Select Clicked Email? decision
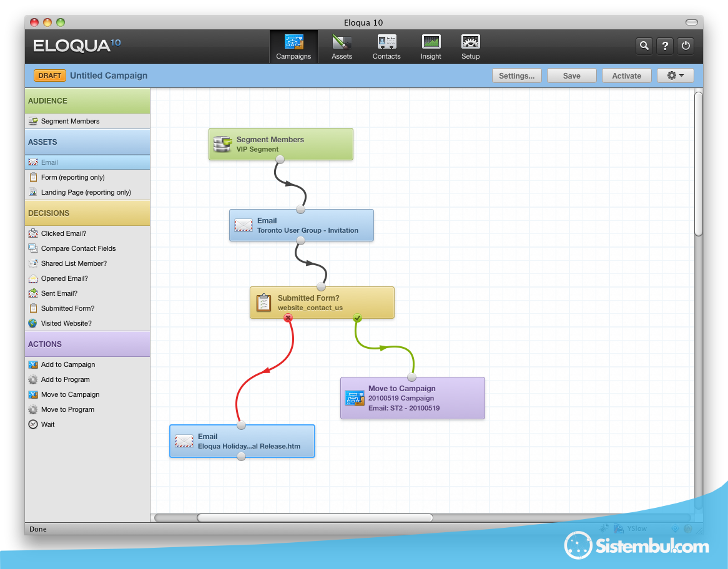 87,233
